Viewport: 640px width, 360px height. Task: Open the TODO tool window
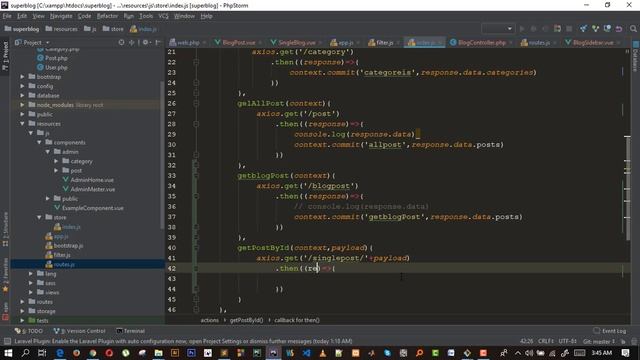(x=29, y=331)
